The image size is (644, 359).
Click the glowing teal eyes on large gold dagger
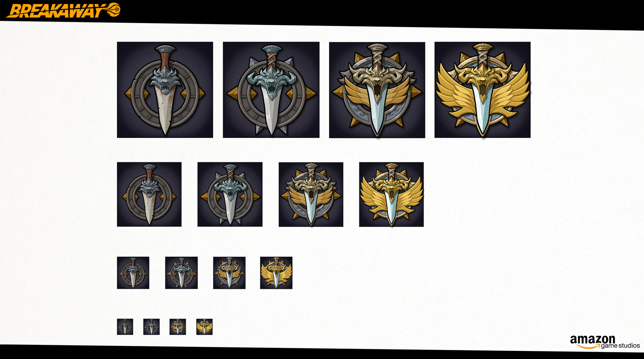coord(482,76)
